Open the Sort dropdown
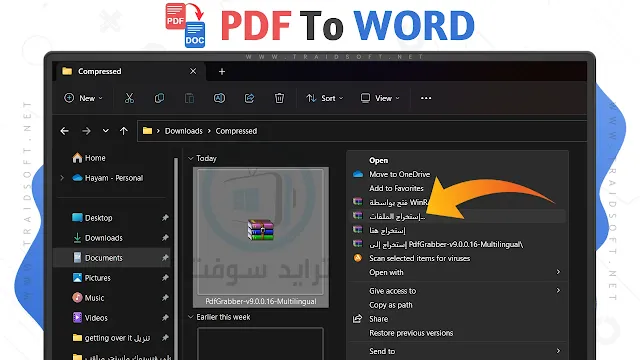Viewport: 640px width, 360px height. tap(325, 98)
